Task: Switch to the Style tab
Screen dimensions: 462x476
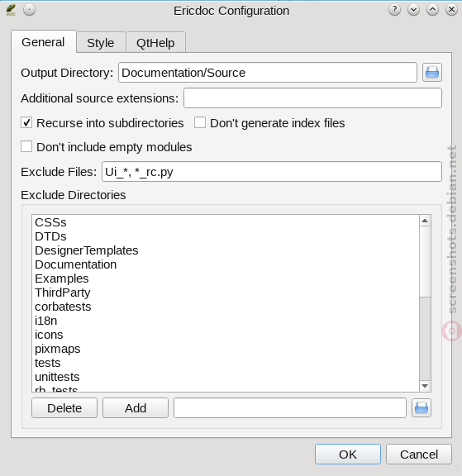Action: [101, 42]
